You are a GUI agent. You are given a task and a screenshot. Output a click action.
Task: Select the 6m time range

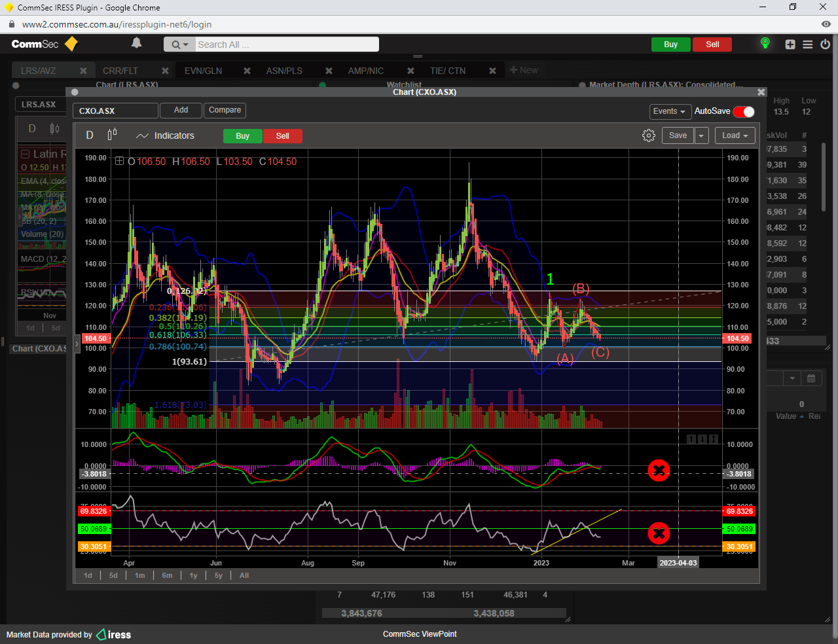(167, 576)
